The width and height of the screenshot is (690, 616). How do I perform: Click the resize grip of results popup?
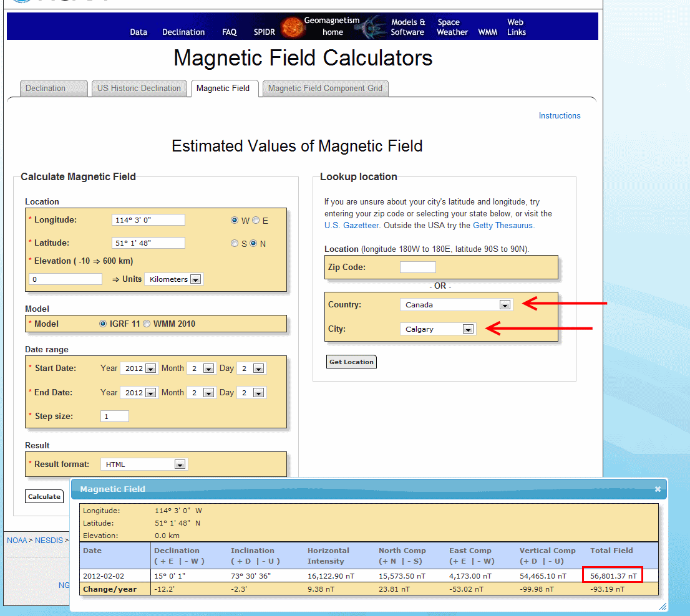(663, 607)
